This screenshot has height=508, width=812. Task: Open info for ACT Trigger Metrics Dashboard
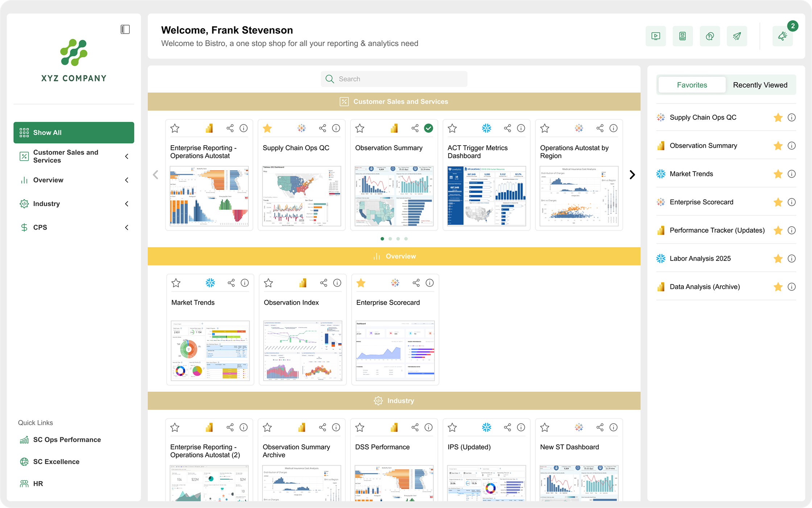tap(521, 128)
